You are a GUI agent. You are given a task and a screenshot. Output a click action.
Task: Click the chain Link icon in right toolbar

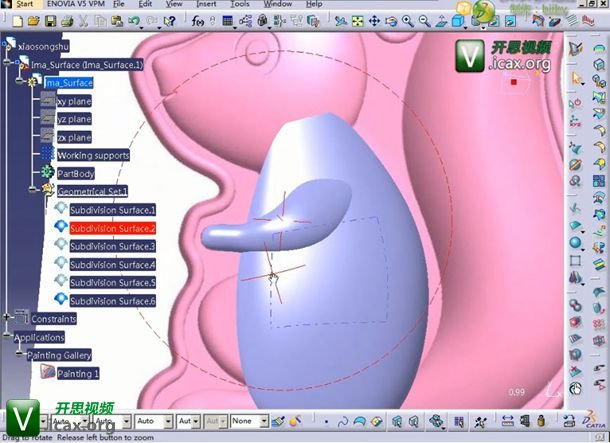575,305
